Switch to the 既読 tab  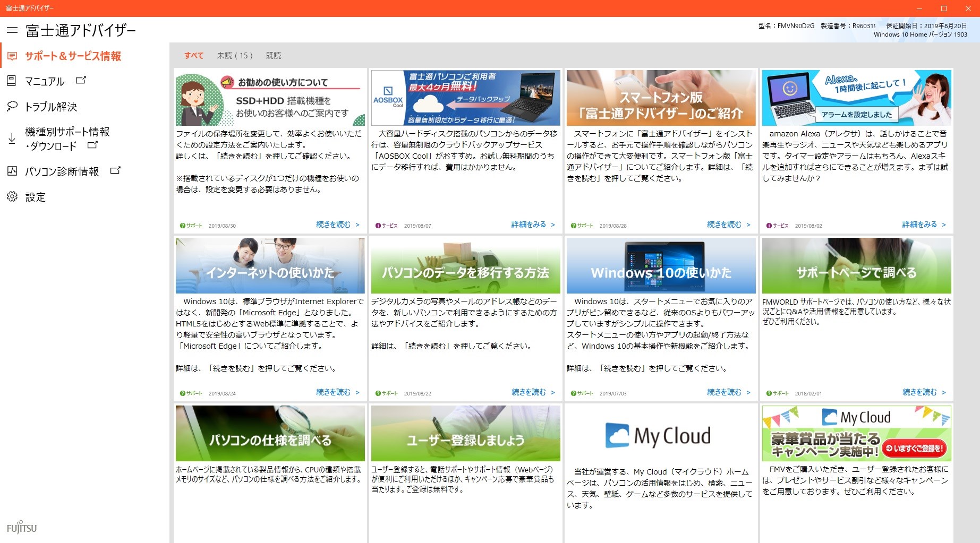pyautogui.click(x=274, y=55)
